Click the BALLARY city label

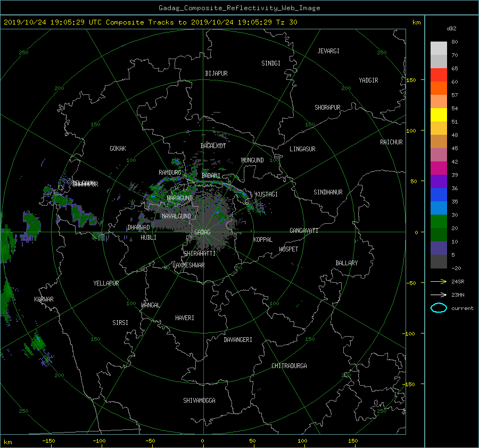[346, 263]
